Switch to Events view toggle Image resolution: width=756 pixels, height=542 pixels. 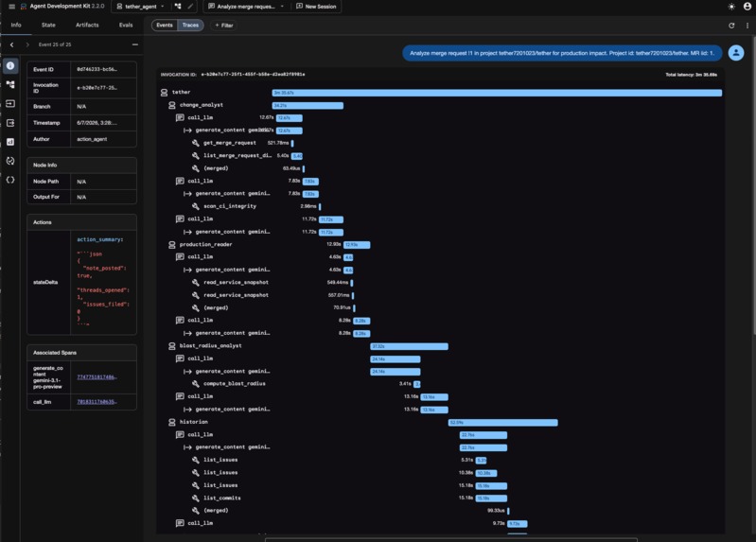[x=164, y=26]
